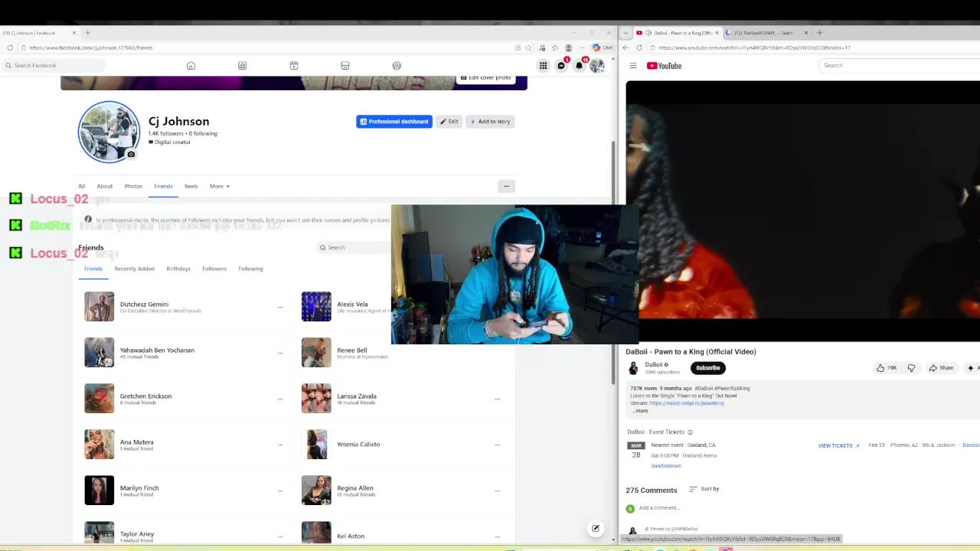Viewport: 980px width, 551px height.
Task: Open the Facebook menu grid icon
Action: 543,66
